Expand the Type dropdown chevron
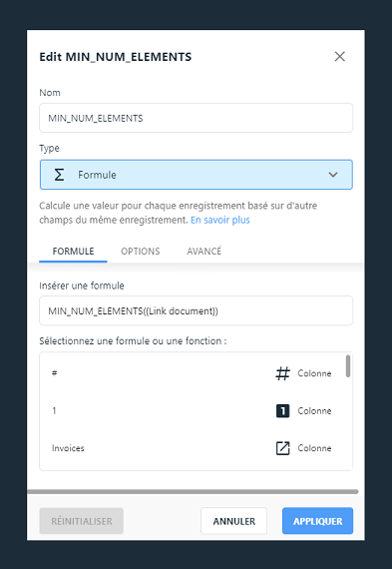Image resolution: width=392 pixels, height=569 pixels. (333, 175)
